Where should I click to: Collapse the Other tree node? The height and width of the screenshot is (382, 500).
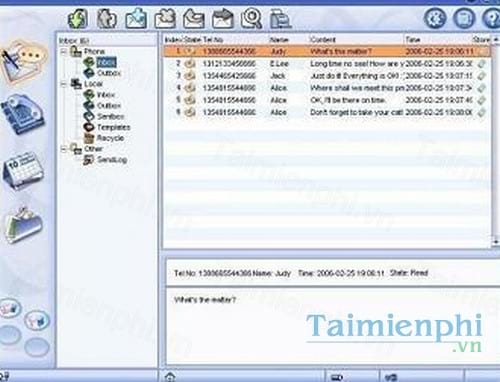click(x=63, y=149)
